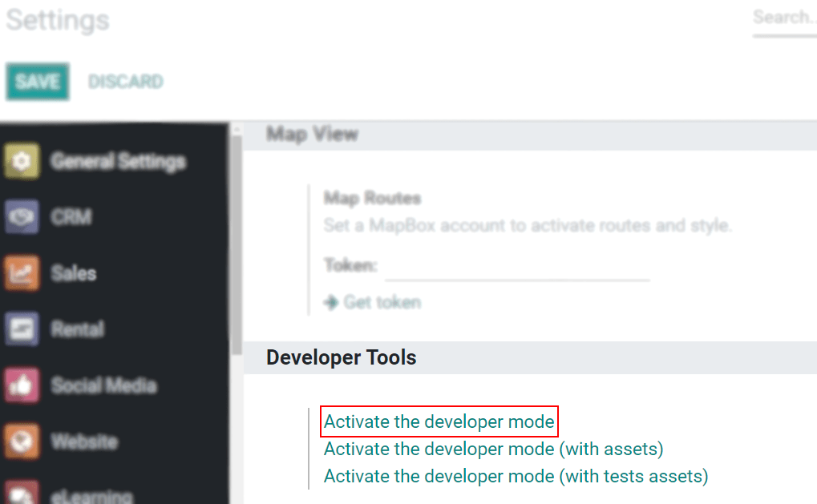The width and height of the screenshot is (817, 504).
Task: Open the Get token link
Action: [382, 302]
